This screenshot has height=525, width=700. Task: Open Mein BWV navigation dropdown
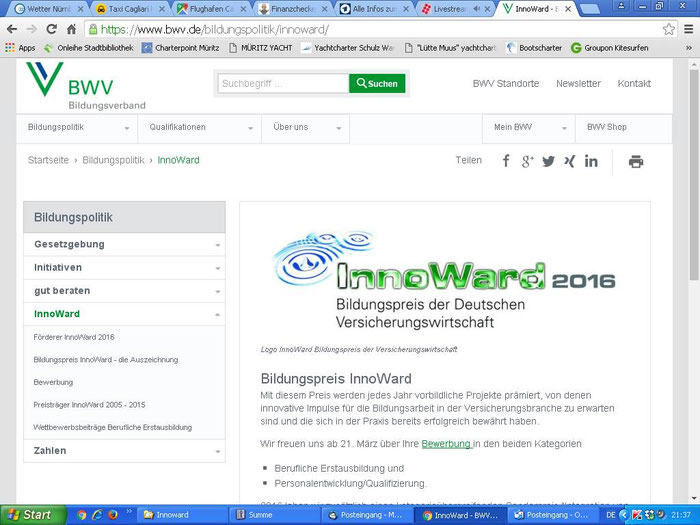pyautogui.click(x=529, y=128)
